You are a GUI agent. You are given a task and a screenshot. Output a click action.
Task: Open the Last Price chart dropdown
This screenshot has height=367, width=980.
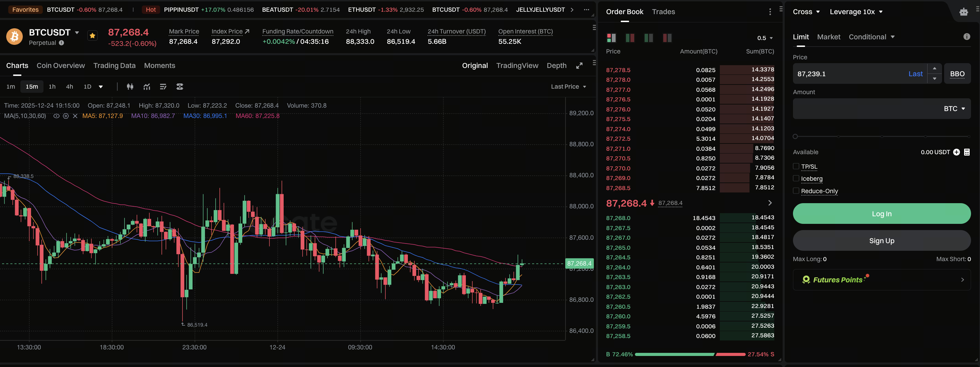click(568, 87)
